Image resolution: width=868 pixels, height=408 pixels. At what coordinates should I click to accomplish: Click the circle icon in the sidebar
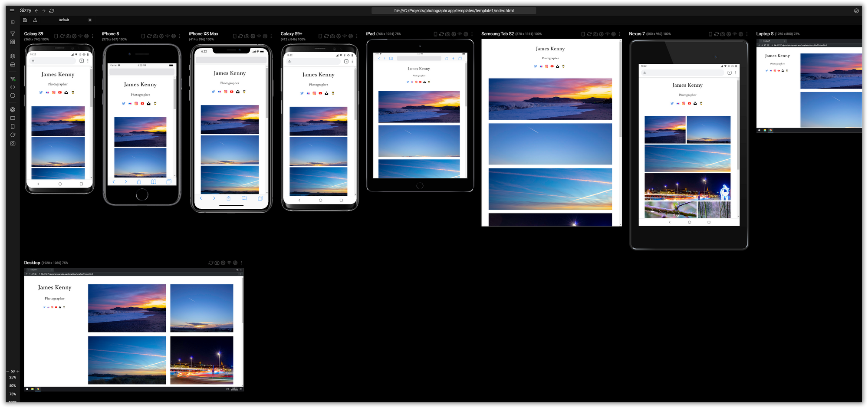coord(13,95)
